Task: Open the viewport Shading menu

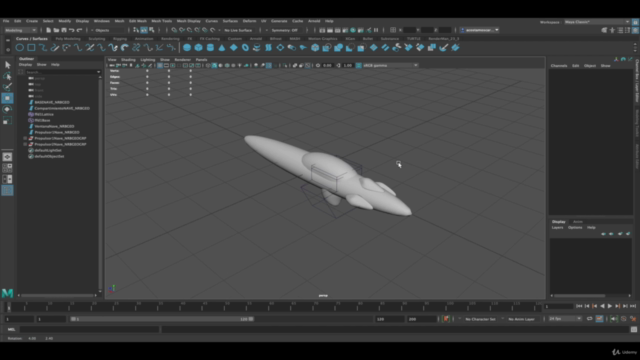Action: pos(128,60)
